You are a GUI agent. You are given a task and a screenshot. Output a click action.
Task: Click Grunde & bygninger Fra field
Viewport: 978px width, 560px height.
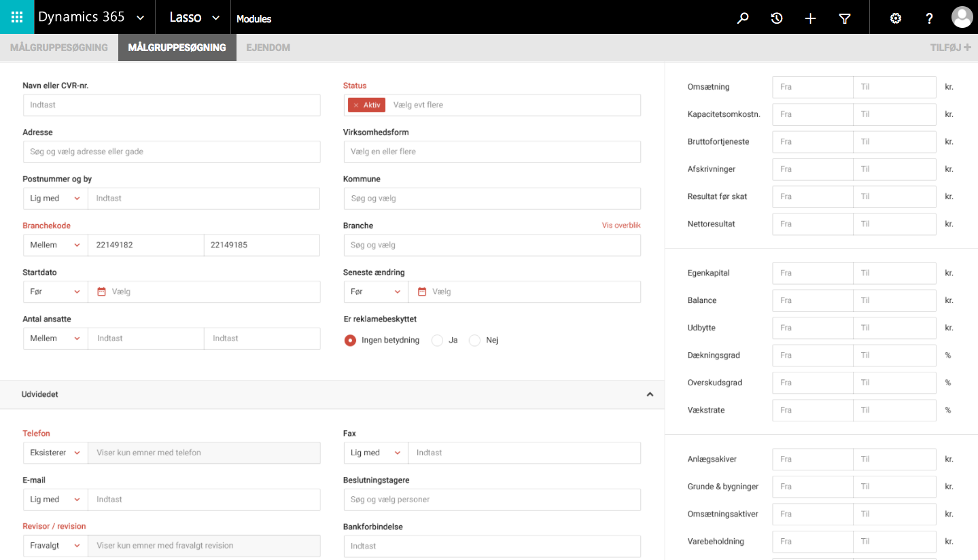click(x=813, y=487)
